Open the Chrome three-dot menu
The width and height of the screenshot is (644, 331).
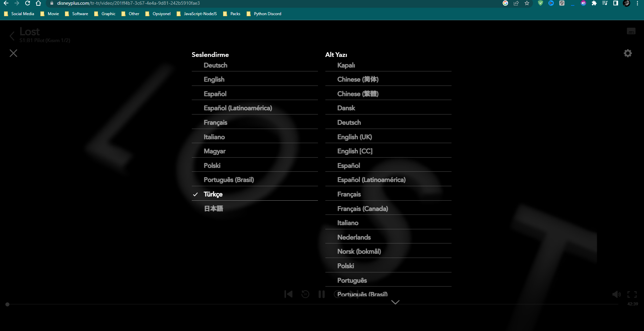tap(637, 3)
